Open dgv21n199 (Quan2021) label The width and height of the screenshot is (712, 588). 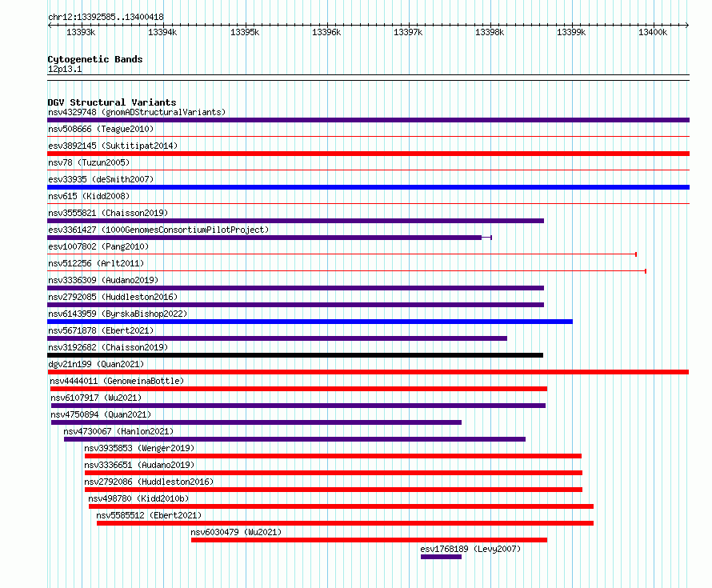tap(96, 364)
